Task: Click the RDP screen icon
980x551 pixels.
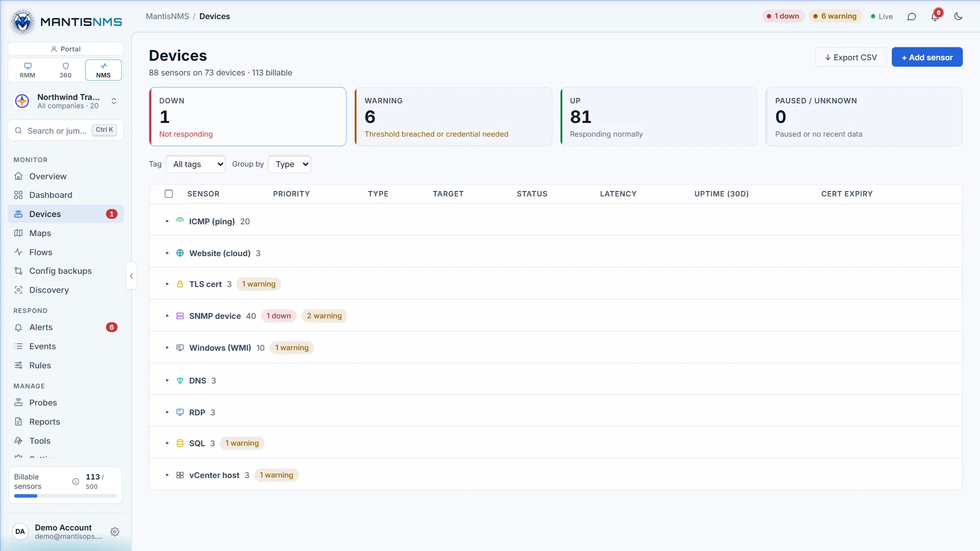Action: [x=180, y=412]
